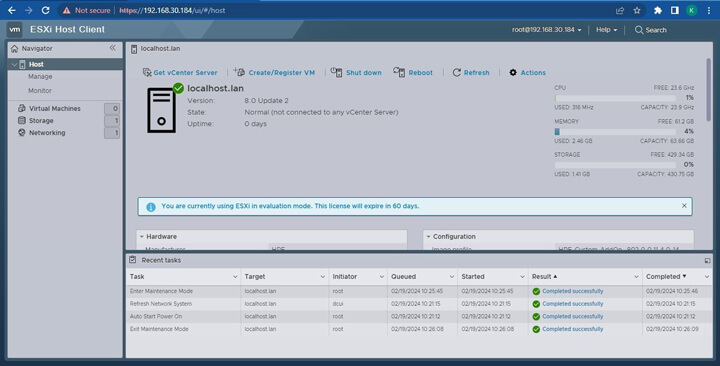Open the Result column dropdown arrow
720x366 pixels.
[x=636, y=276]
